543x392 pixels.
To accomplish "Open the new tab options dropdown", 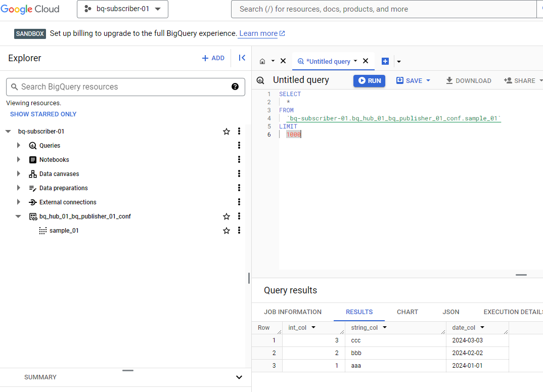I will click(x=399, y=62).
